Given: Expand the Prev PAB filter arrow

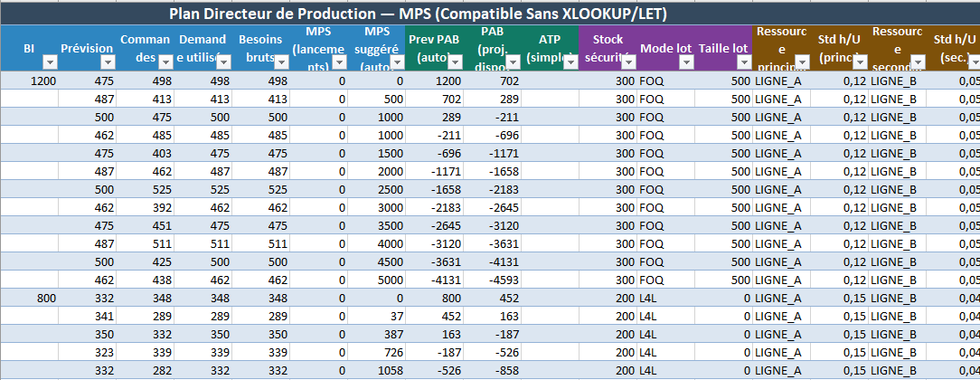Looking at the screenshot, I should point(455,62).
